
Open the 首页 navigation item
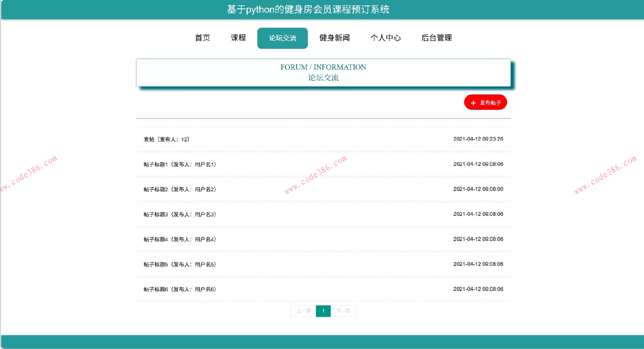tap(202, 38)
